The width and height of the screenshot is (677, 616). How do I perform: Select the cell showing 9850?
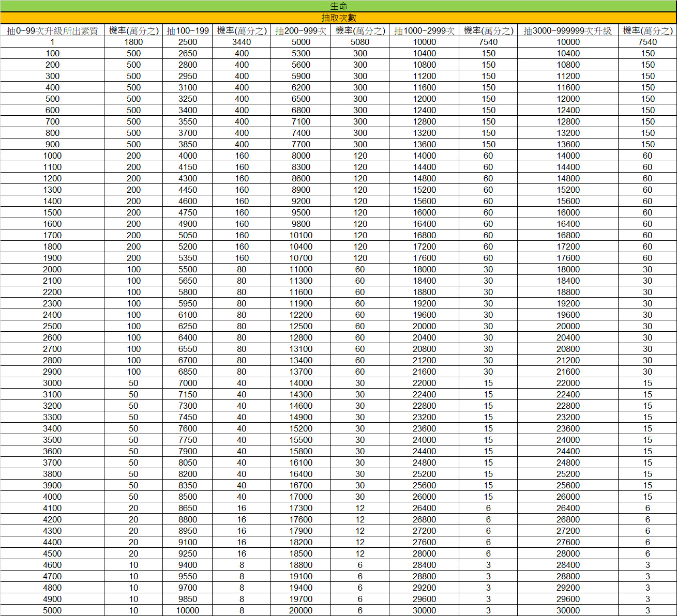tap(188, 599)
